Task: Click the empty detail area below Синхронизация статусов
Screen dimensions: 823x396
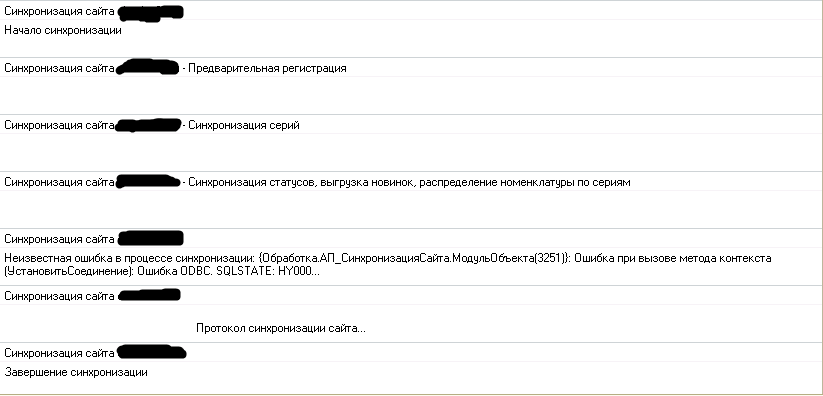Action: [x=411, y=209]
